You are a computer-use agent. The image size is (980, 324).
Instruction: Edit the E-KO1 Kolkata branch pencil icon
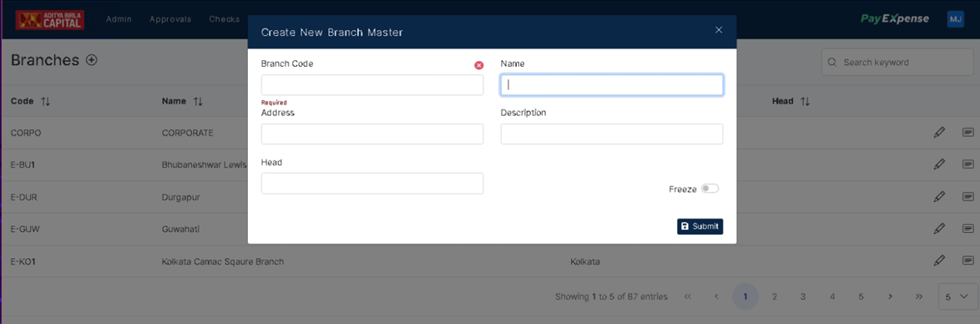[939, 261]
